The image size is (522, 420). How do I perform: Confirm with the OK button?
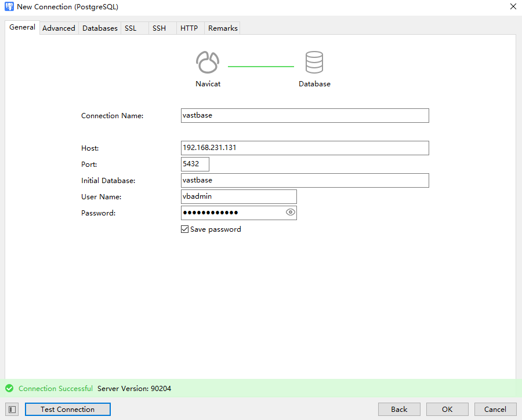[x=447, y=410]
